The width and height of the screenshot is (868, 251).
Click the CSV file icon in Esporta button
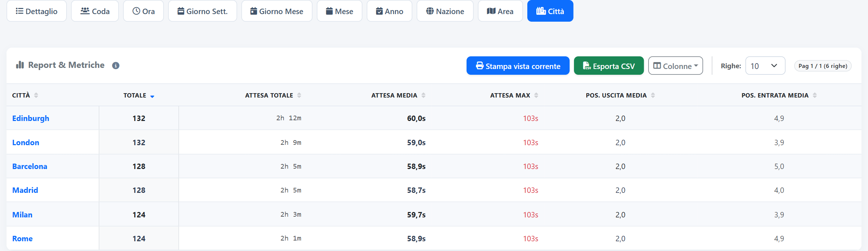[x=587, y=66]
